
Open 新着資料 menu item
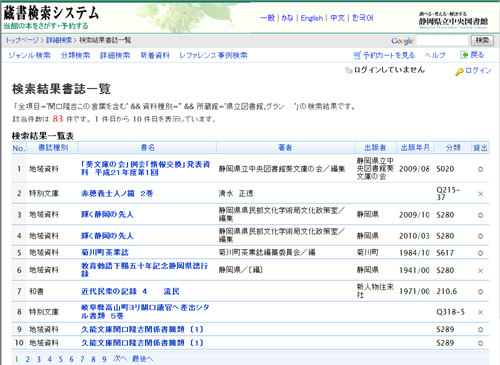click(155, 55)
